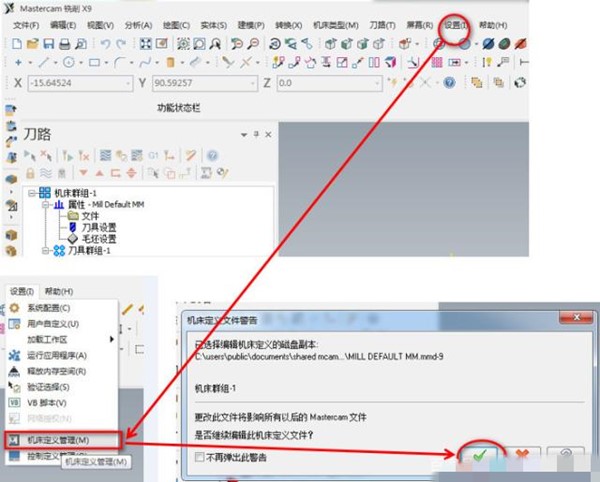Click the G1 post-process icon

click(x=153, y=155)
